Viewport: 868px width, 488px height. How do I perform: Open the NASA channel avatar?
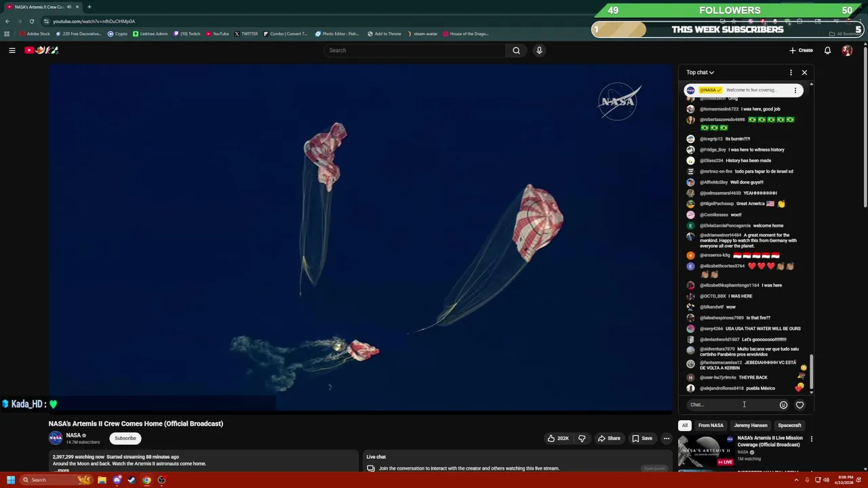[x=56, y=439]
